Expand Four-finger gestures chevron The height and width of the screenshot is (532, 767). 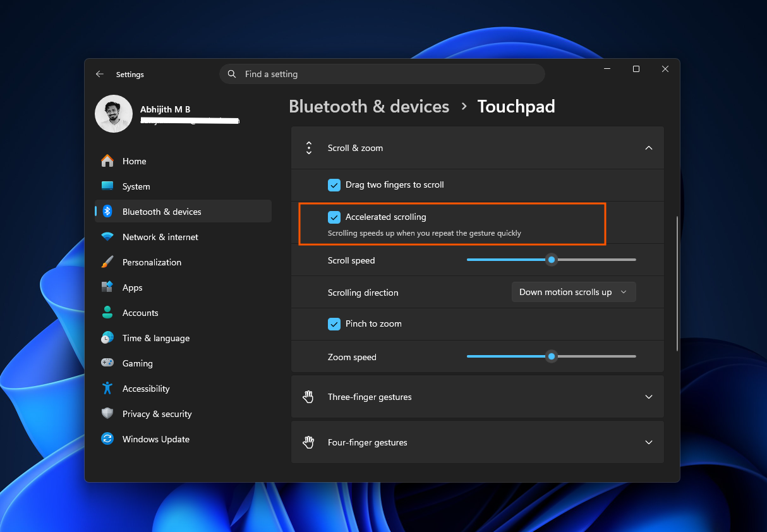(648, 442)
